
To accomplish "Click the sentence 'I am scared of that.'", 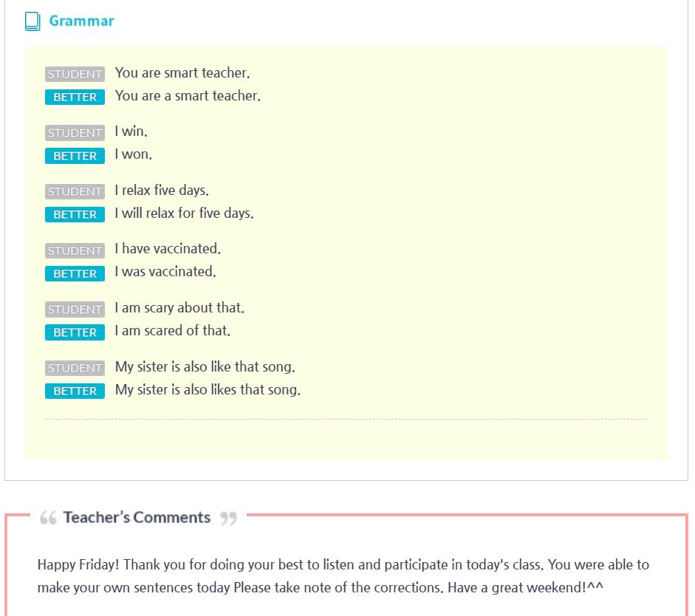I will [x=172, y=331].
